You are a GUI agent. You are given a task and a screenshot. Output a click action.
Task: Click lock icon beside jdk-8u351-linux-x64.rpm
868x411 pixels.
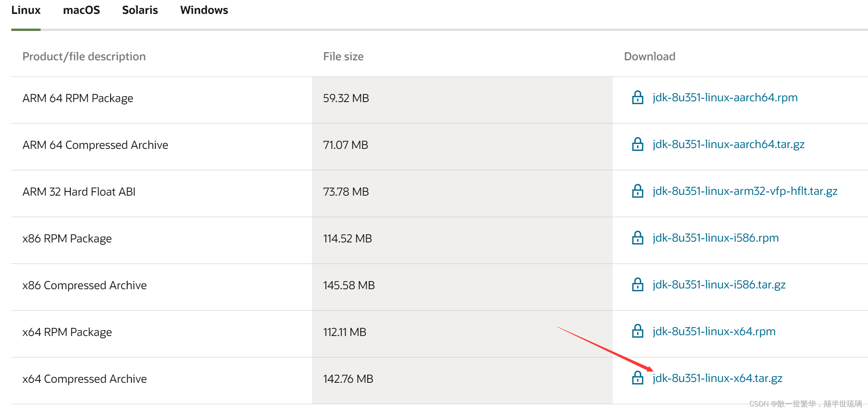638,331
